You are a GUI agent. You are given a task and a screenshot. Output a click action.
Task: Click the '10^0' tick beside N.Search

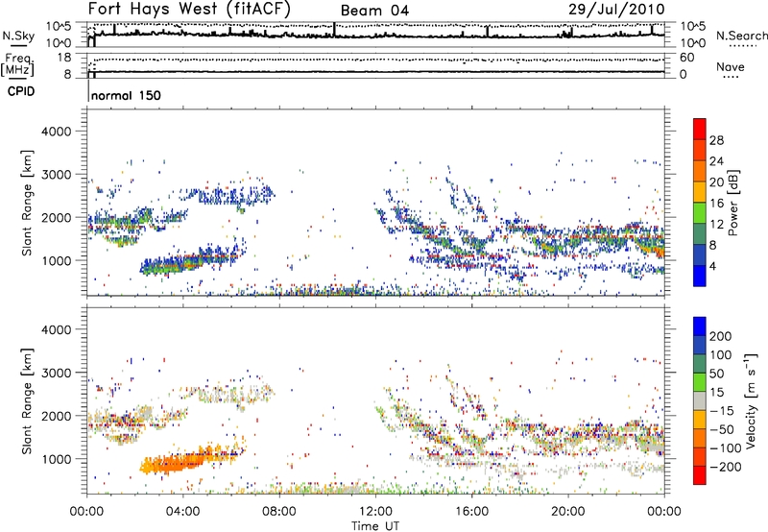pyautogui.click(x=693, y=43)
